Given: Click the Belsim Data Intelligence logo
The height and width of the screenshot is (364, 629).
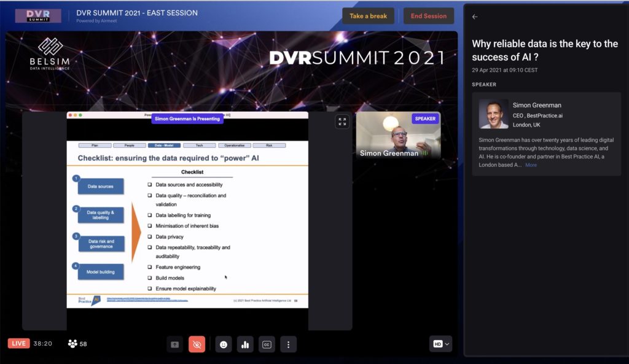Looking at the screenshot, I should (50, 54).
